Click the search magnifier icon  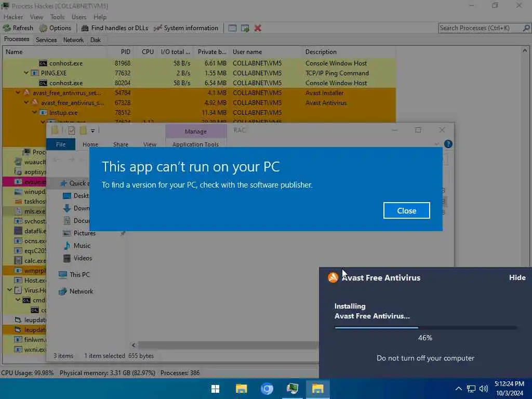[527, 28]
